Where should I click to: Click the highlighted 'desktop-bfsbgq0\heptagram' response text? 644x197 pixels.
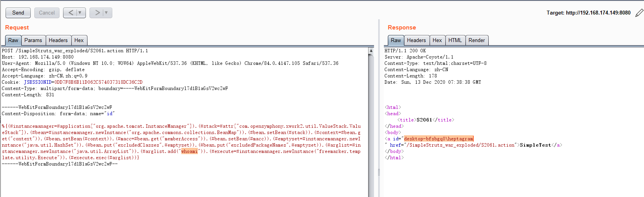click(438, 139)
